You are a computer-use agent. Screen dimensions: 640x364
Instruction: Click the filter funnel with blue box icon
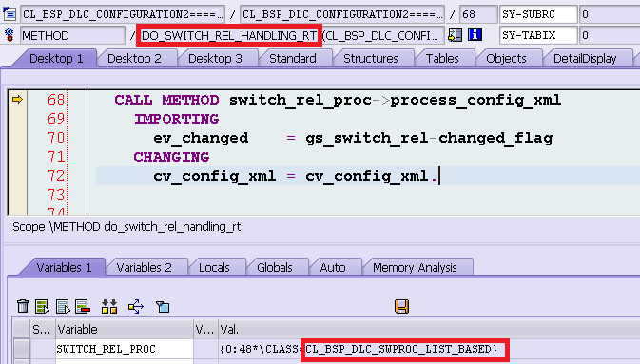click(163, 306)
